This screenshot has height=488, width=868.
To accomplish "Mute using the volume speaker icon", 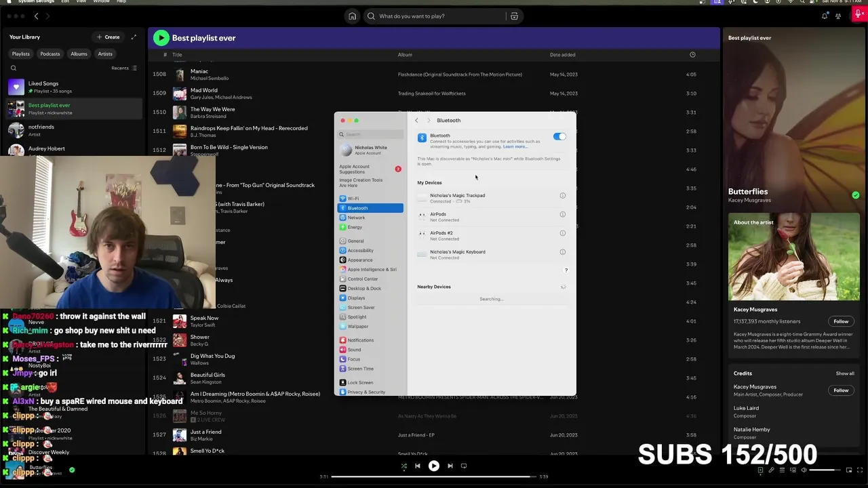I will (804, 470).
